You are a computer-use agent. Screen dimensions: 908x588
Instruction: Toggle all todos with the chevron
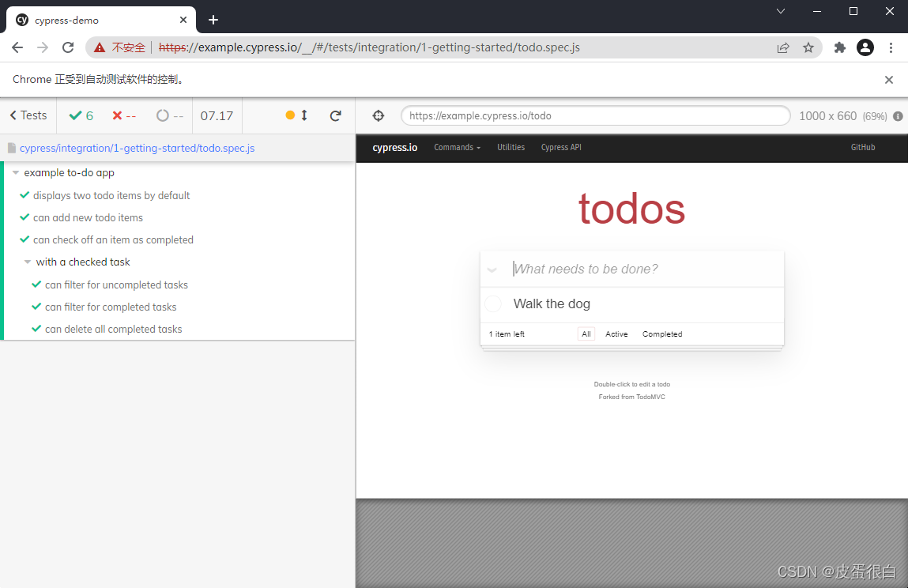(492, 269)
